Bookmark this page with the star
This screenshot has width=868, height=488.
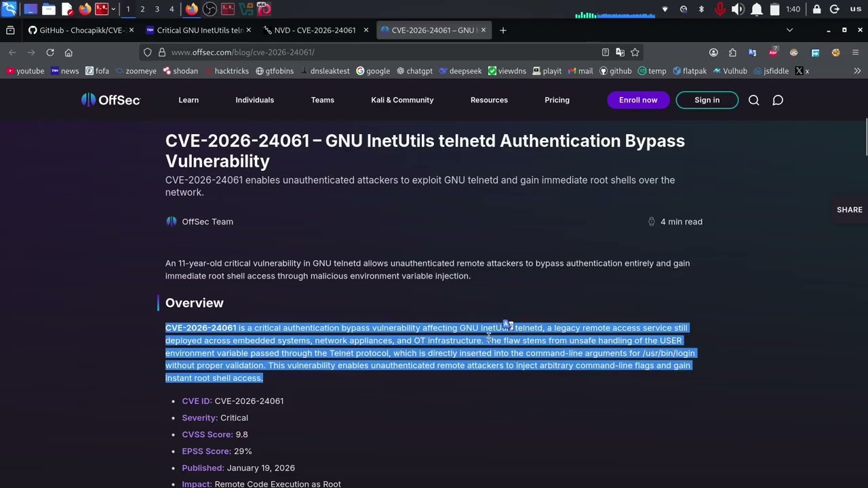[635, 52]
